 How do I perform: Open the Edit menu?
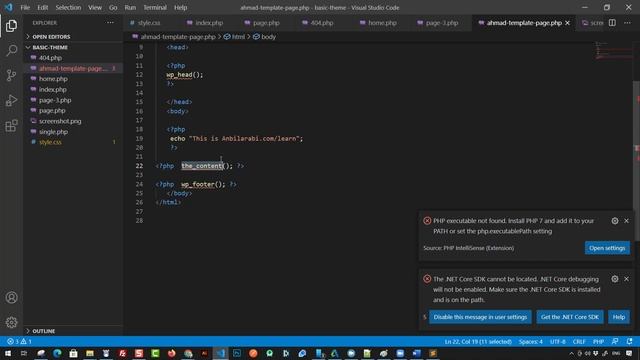[x=42, y=7]
